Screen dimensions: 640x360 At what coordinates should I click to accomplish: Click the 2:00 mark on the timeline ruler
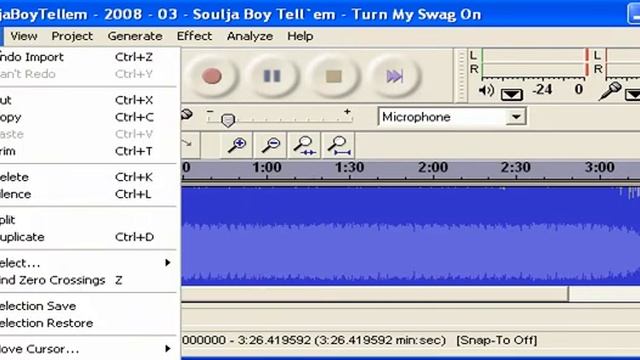pos(433,167)
